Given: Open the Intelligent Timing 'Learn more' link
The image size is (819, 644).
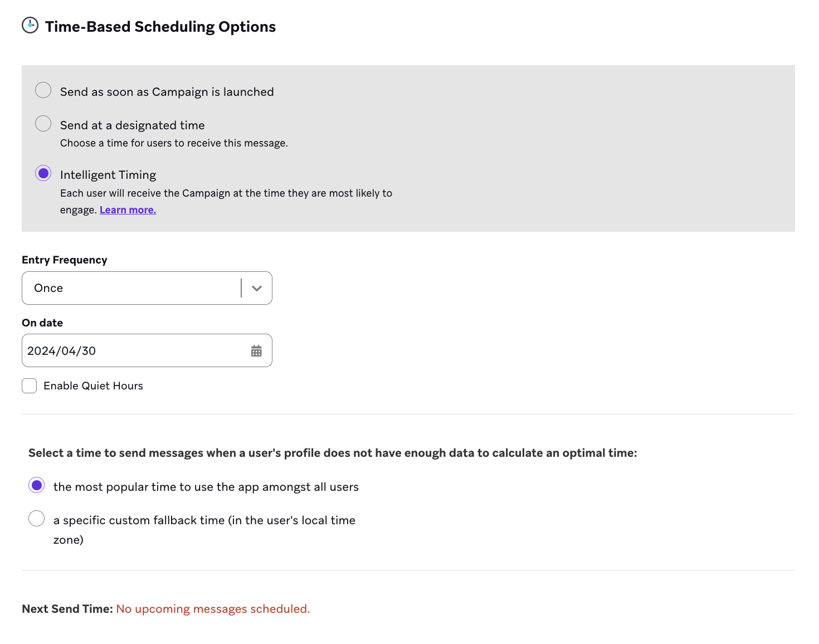Looking at the screenshot, I should click(x=128, y=209).
